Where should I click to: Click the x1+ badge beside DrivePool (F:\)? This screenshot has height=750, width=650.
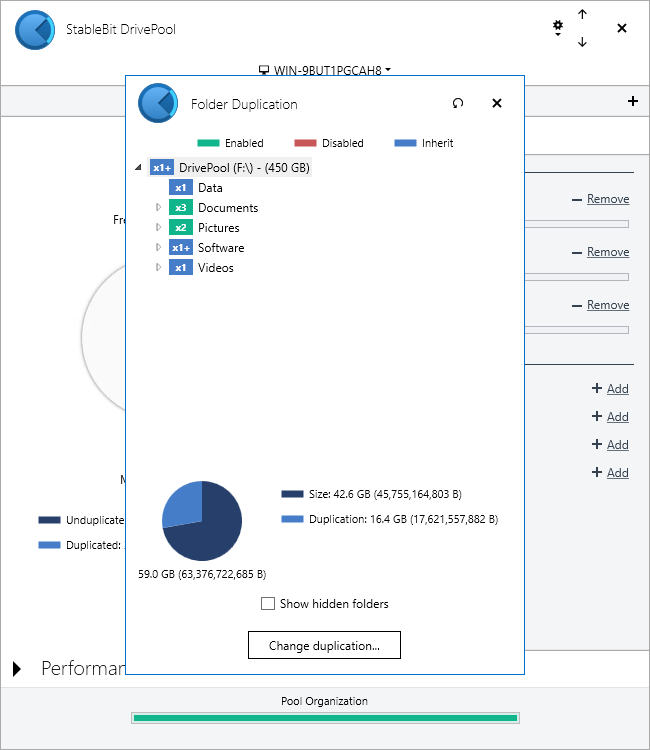coord(162,167)
